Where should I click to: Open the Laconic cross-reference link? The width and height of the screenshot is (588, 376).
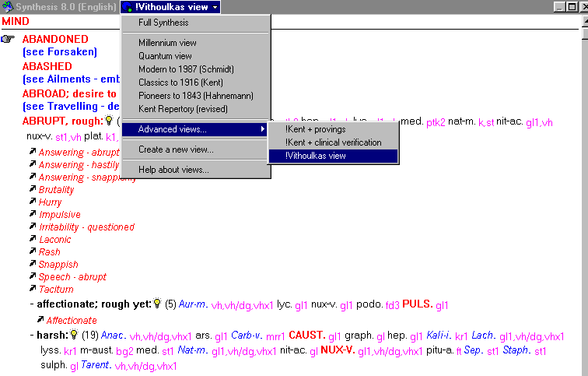54,240
